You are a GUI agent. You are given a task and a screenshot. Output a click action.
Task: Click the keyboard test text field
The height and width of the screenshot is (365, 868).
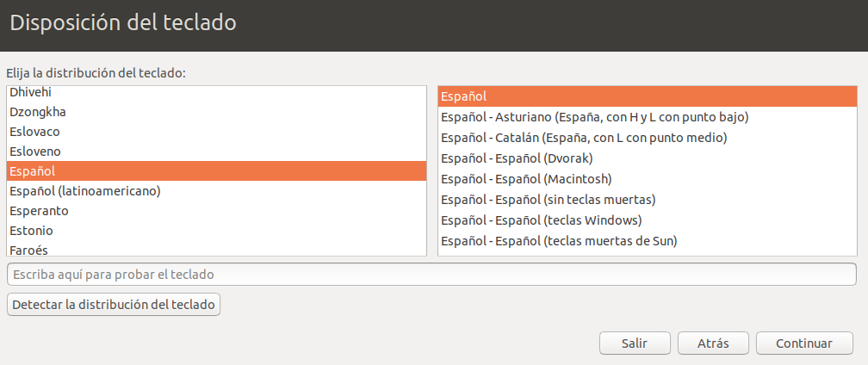click(x=431, y=274)
